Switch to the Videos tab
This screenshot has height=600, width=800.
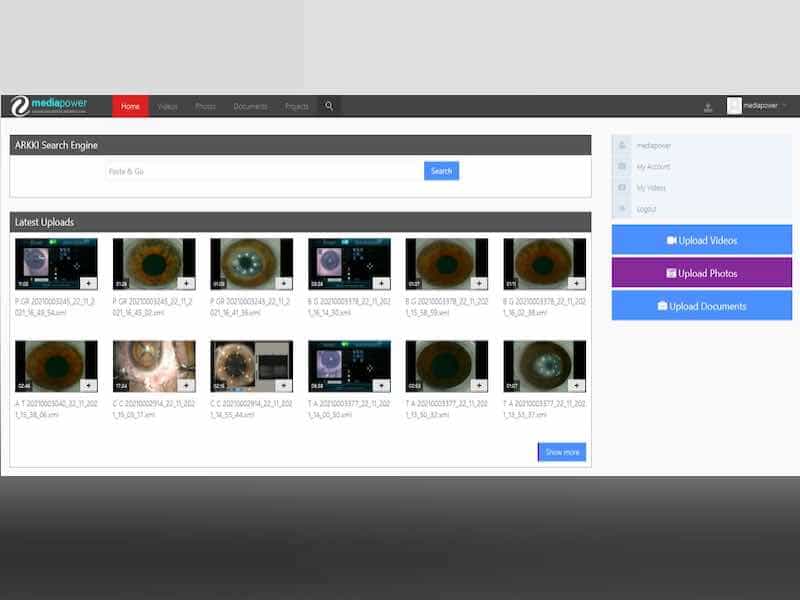click(167, 106)
